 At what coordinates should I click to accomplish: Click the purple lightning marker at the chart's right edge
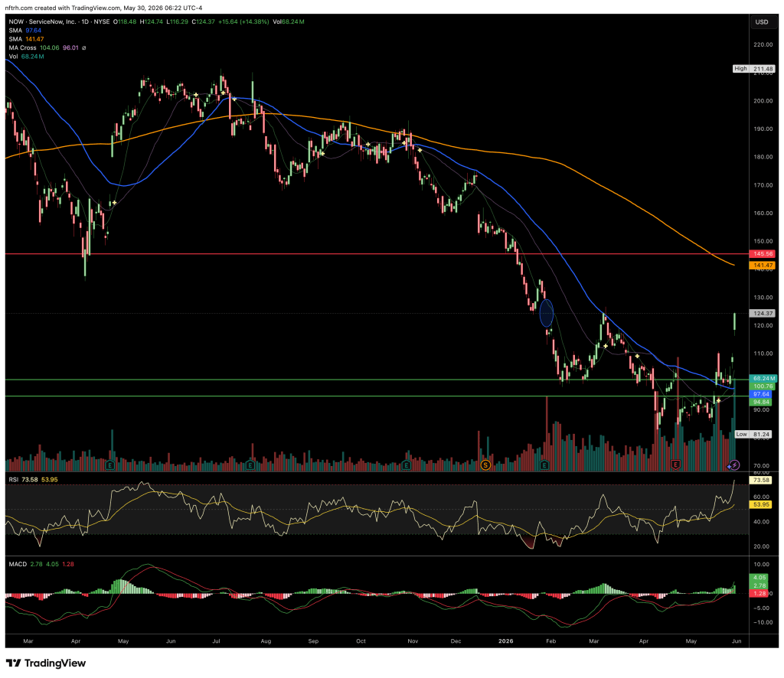pos(734,465)
